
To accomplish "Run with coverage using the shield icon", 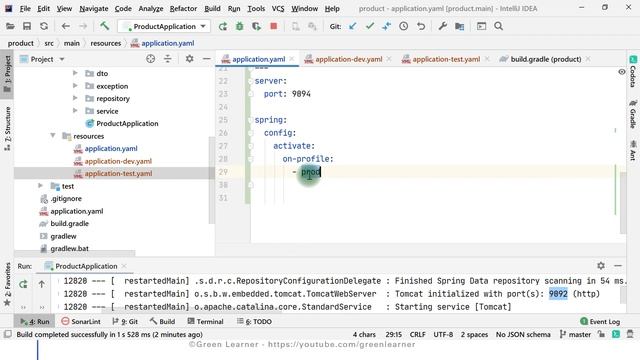I will [256, 27].
